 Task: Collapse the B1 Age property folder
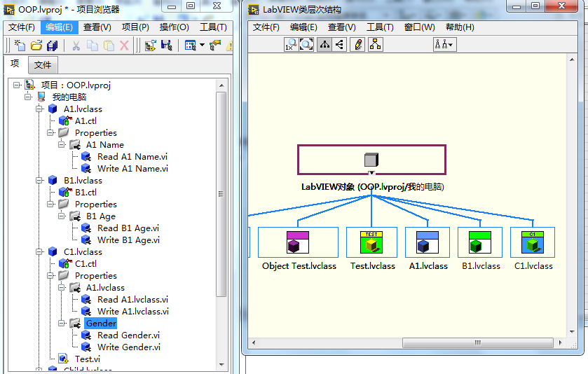pos(62,216)
